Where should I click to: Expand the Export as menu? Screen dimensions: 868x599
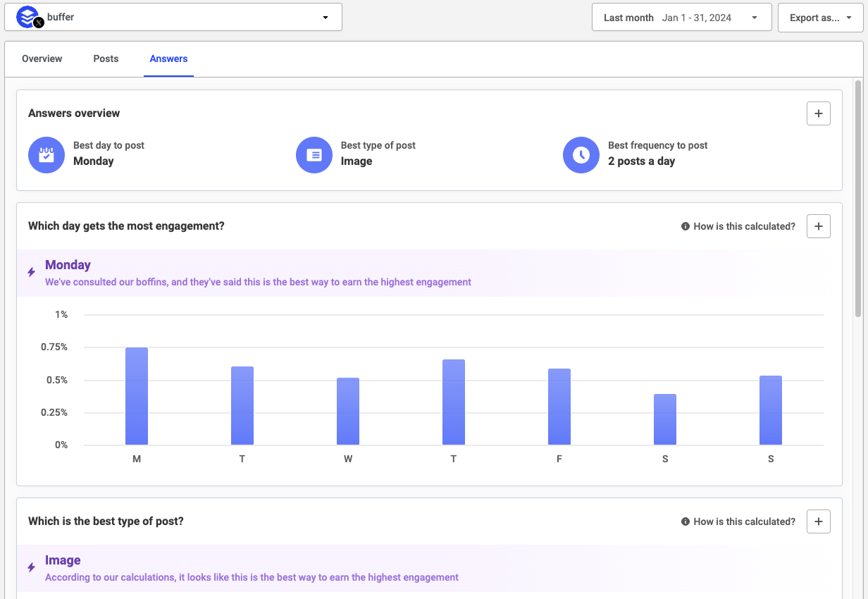point(820,18)
